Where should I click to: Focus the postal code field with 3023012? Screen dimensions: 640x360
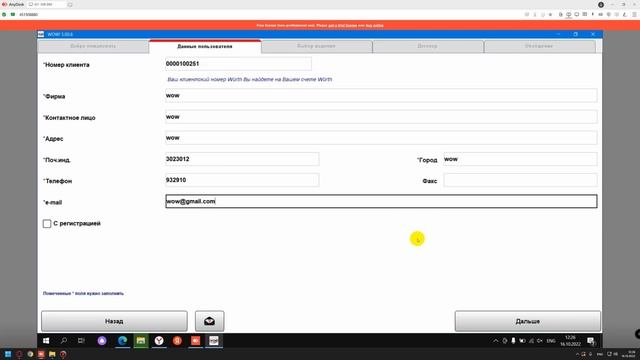tap(242, 159)
